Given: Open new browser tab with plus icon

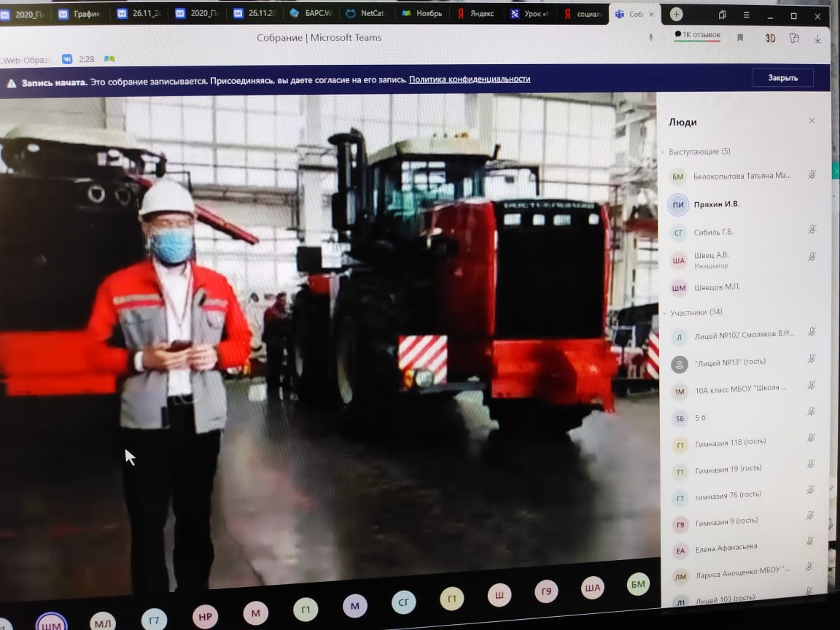Looking at the screenshot, I should click(676, 15).
